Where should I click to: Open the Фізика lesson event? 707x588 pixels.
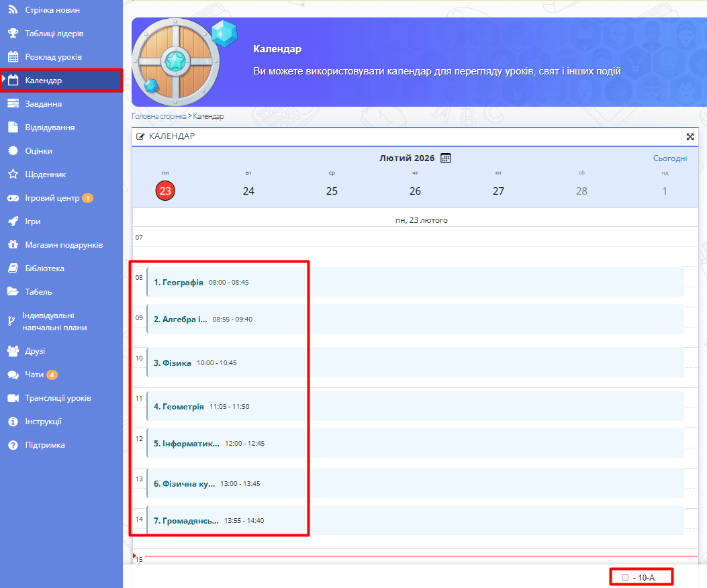pos(173,363)
